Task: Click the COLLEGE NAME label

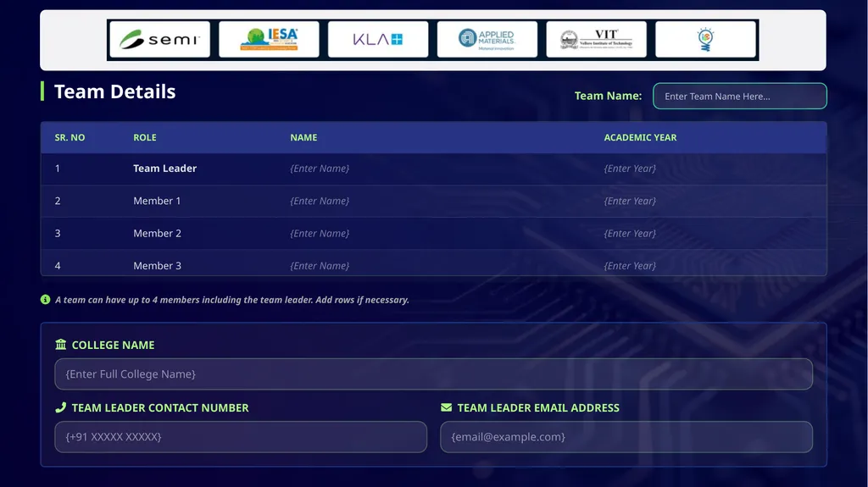Action: 113,345
